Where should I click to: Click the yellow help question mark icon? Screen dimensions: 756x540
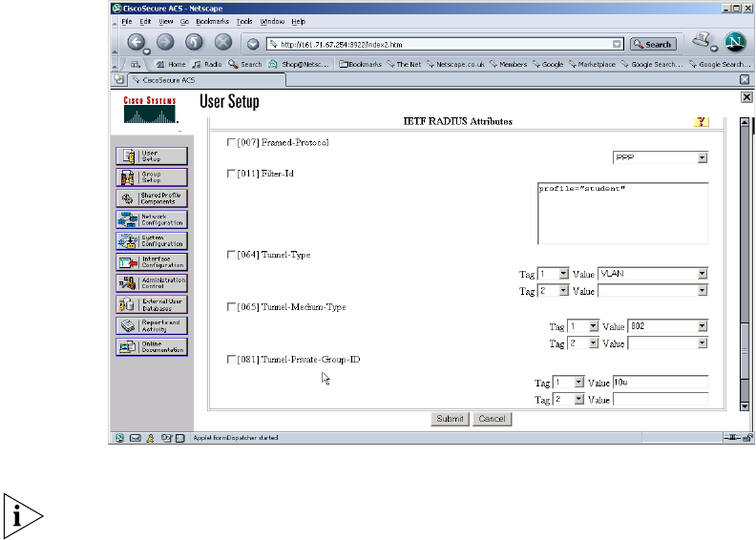click(x=701, y=121)
